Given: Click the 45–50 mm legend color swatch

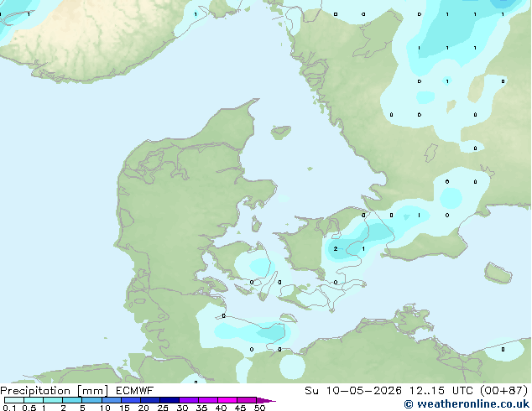Looking at the screenshot, I should [247, 400].
